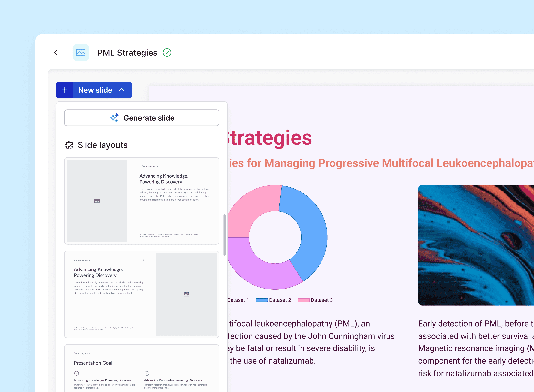Click right check circle in Presentation Goal layout
Screen dimensions: 534x392
click(147, 373)
